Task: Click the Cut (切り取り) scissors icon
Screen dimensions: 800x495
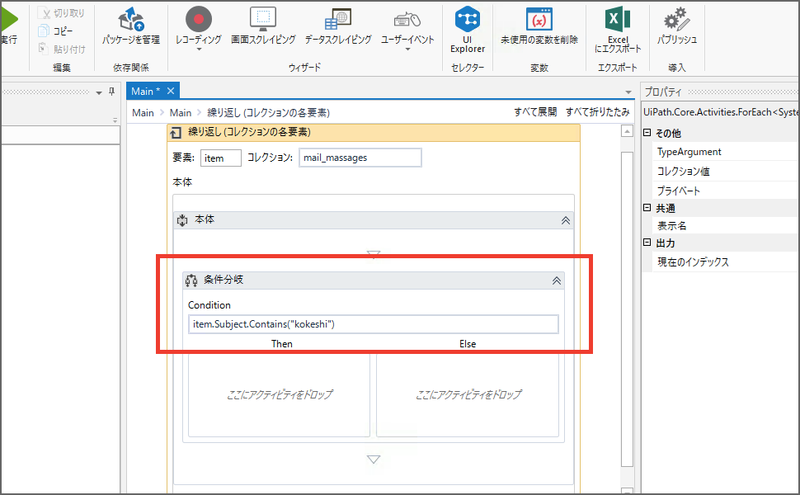Action: (x=45, y=13)
